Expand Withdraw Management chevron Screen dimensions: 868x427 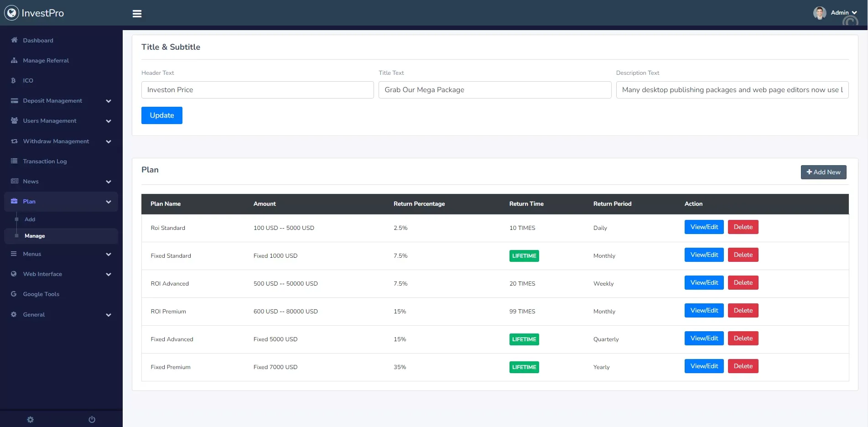[108, 141]
